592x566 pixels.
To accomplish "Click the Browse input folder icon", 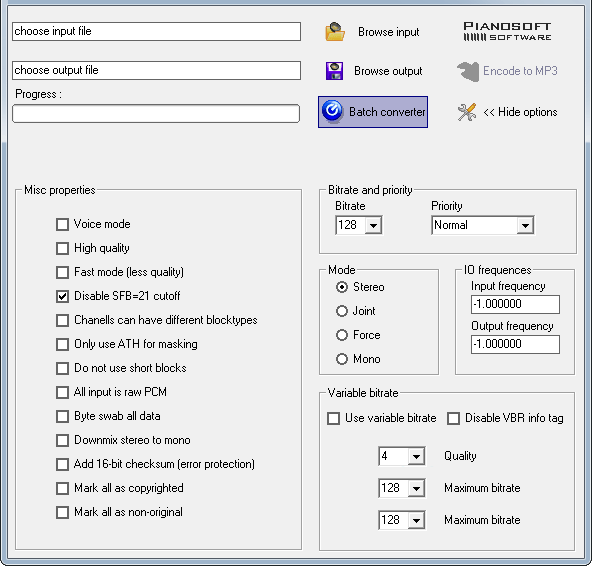I will click(x=335, y=32).
